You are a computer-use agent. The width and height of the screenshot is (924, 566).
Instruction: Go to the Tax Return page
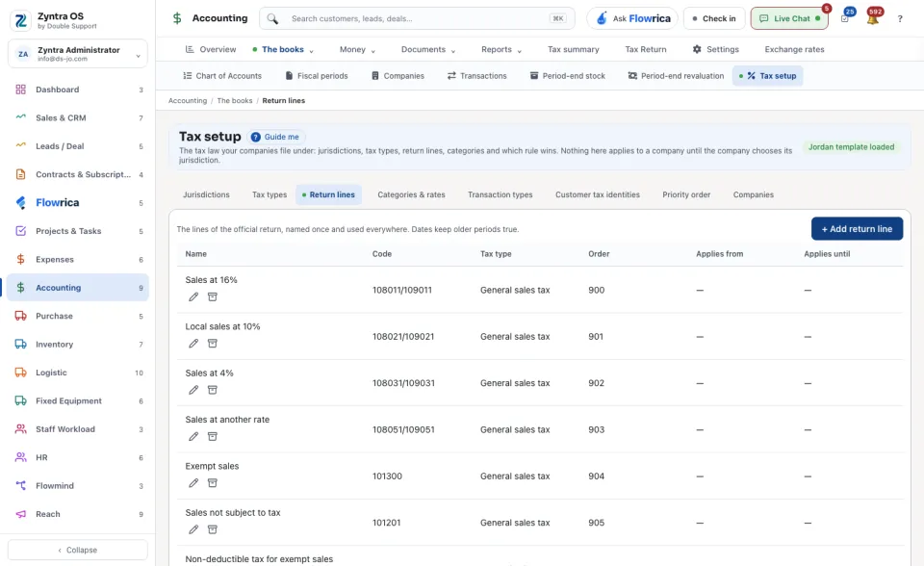646,49
